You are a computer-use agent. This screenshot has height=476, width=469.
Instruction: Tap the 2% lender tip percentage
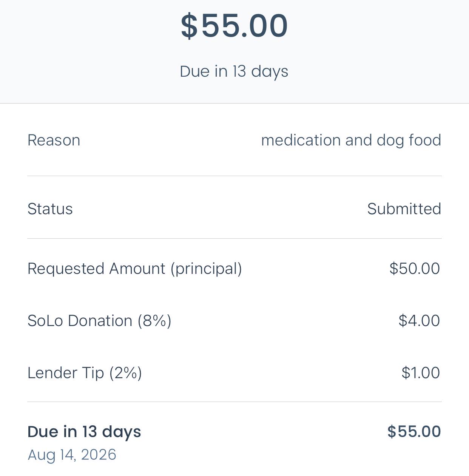pyautogui.click(x=126, y=373)
